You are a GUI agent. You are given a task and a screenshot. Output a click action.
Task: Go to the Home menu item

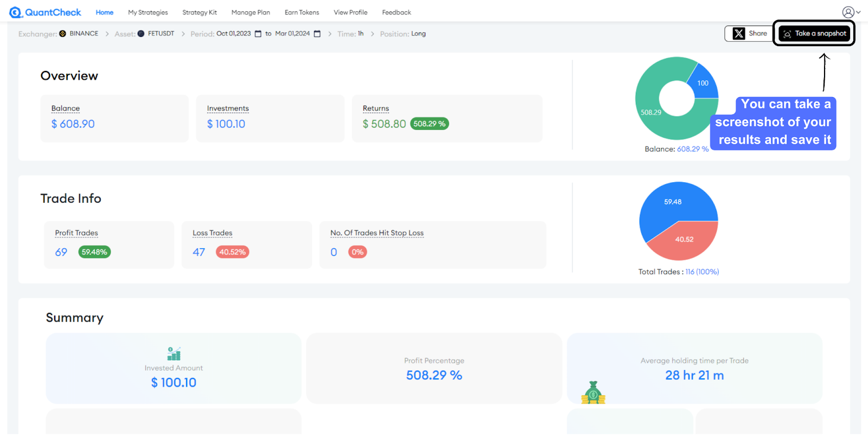click(x=105, y=12)
